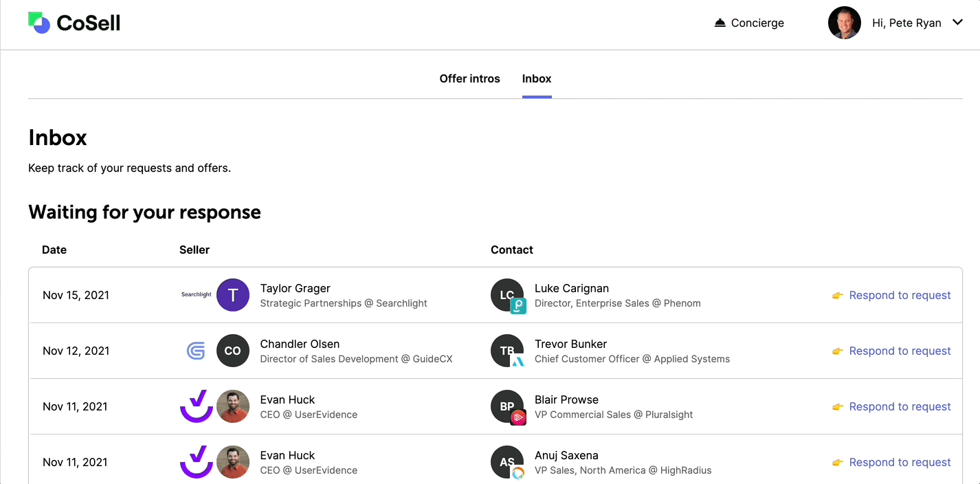Click the 'Hi, Pete Ryan' greeting text
The image size is (980, 484).
click(906, 23)
